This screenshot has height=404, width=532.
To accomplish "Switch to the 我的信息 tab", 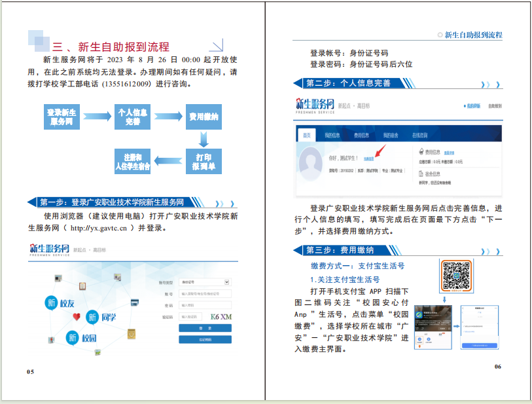I will coord(332,136).
